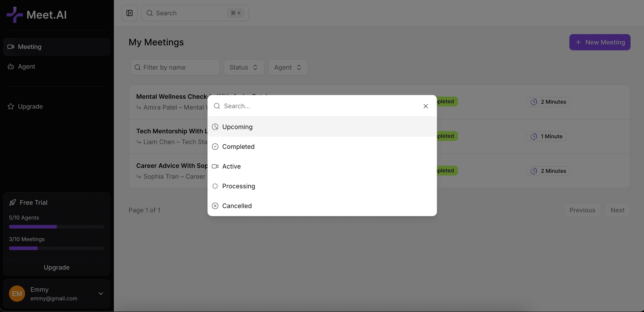Close the status search popup
This screenshot has width=644, height=312.
tap(426, 106)
